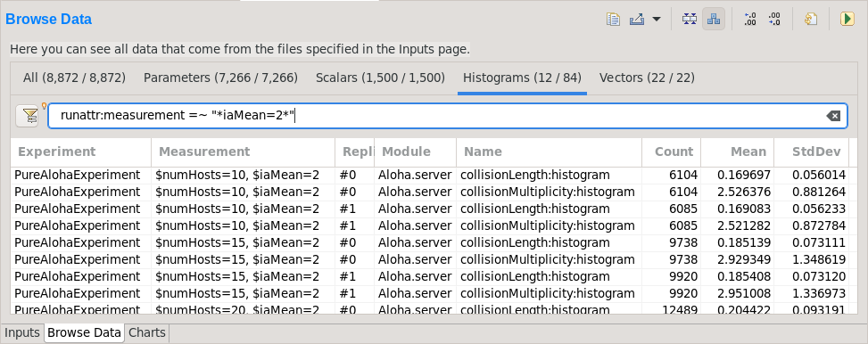868x344 pixels.
Task: Open the Inputs page tab
Action: [22, 333]
